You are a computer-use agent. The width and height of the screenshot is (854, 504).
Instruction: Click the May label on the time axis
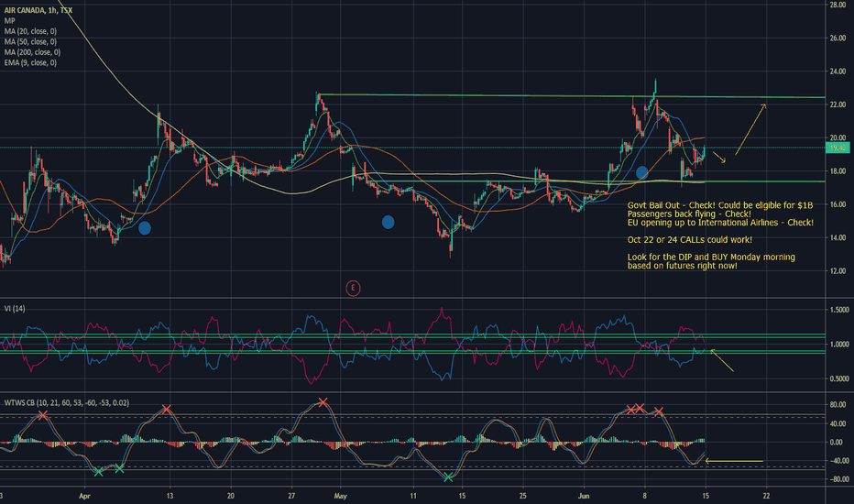[340, 496]
